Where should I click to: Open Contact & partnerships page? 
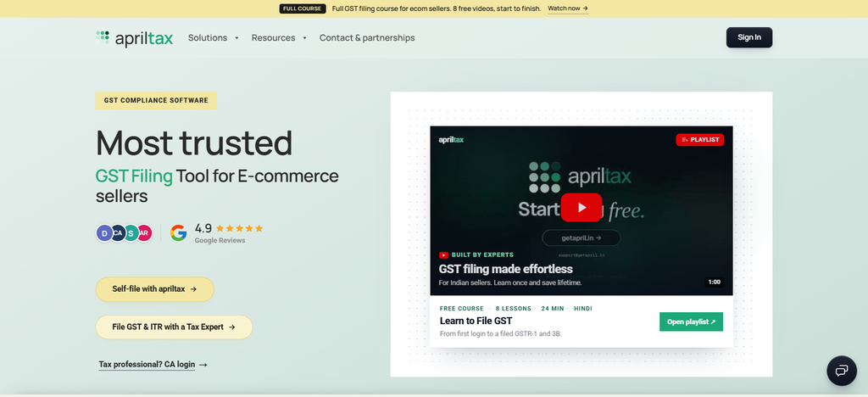[367, 37]
